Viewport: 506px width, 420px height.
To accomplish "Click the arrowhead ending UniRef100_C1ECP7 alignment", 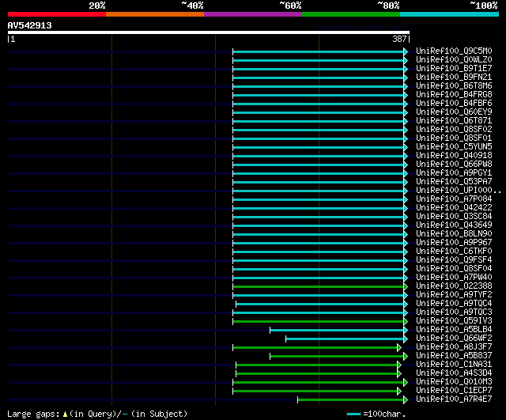I will click(399, 392).
